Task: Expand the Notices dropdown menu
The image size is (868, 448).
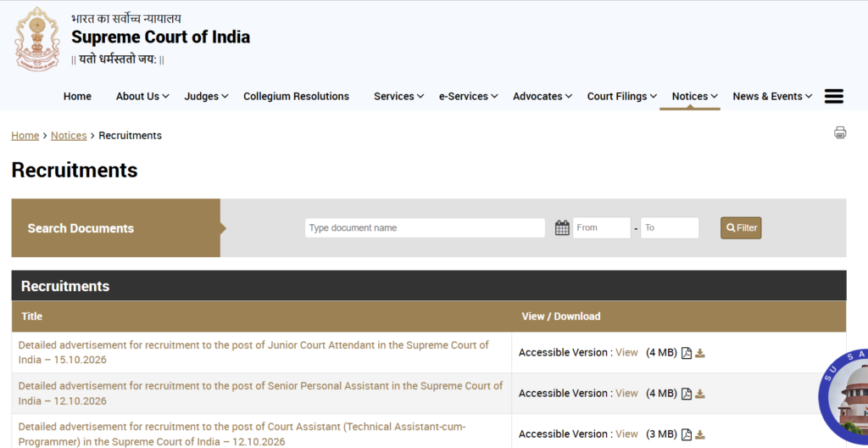Action: [x=695, y=96]
